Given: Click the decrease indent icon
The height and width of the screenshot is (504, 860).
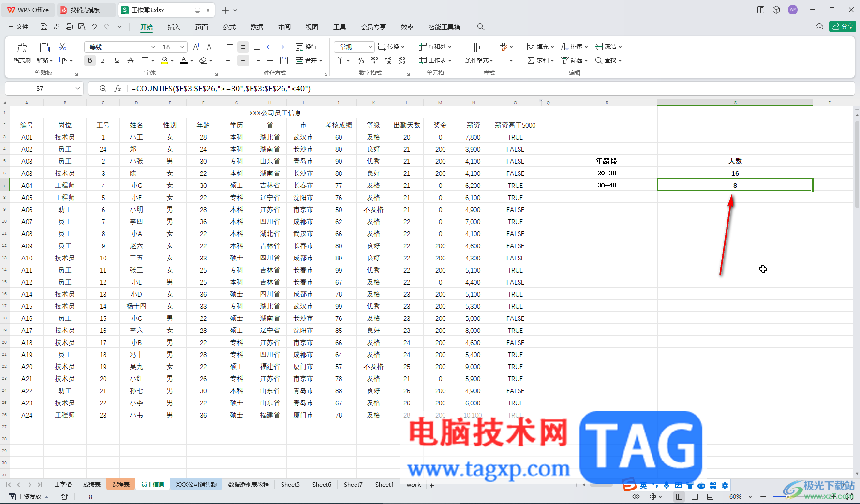Looking at the screenshot, I should (270, 47).
